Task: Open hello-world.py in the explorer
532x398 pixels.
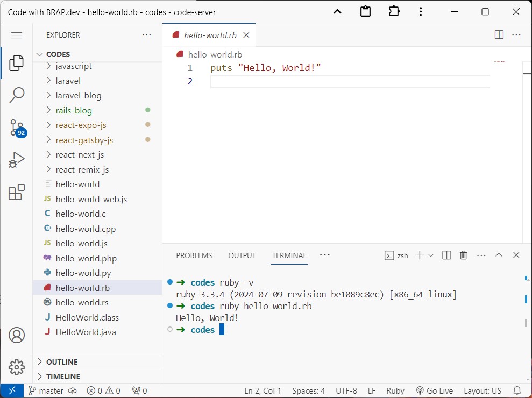Action: [82, 273]
